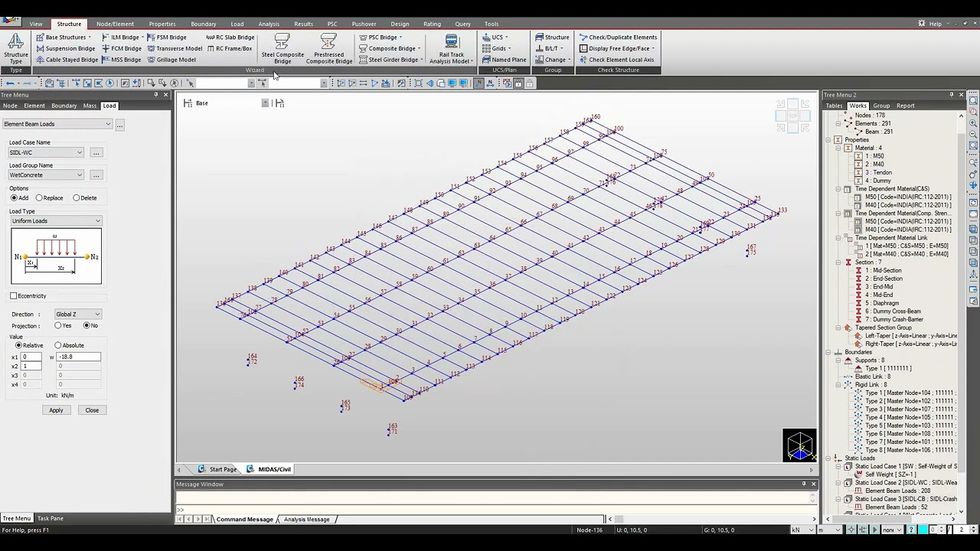Open the Node/Element ribbon tab
Image resolution: width=980 pixels, height=551 pixels.
tap(115, 24)
